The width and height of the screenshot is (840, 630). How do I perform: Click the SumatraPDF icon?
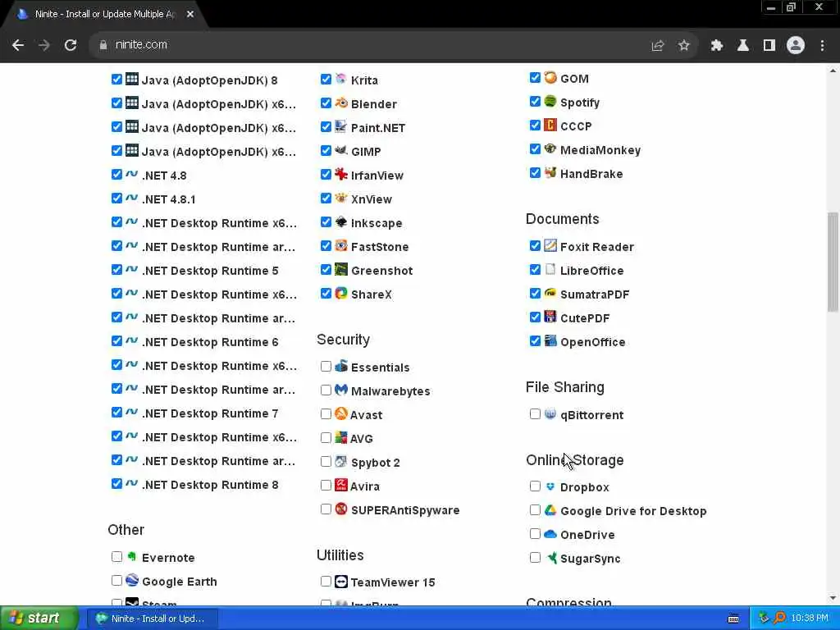click(550, 293)
